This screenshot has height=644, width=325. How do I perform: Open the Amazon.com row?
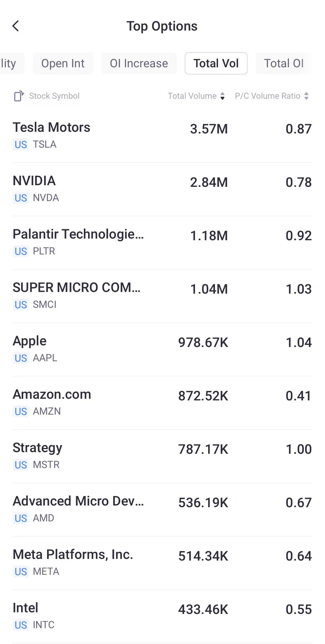point(162,403)
